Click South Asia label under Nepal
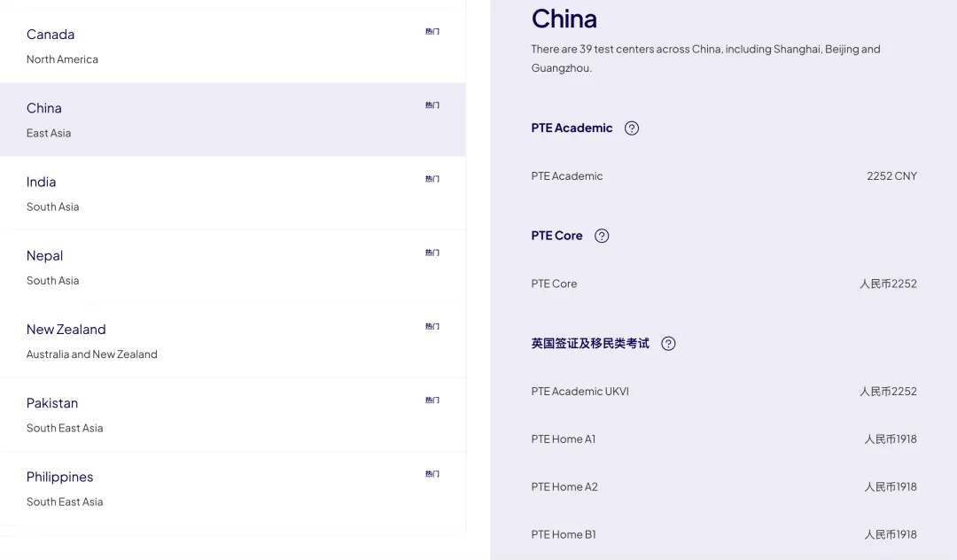Screen dimensions: 957x560 (52, 281)
